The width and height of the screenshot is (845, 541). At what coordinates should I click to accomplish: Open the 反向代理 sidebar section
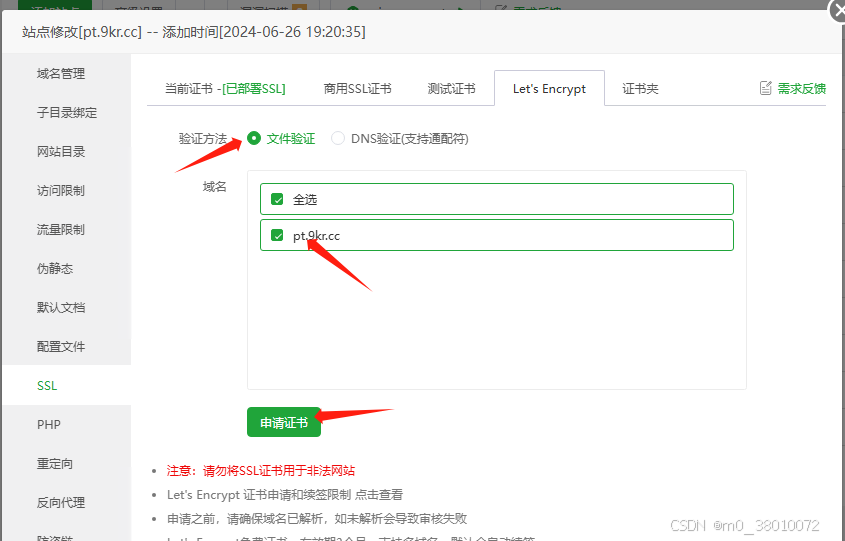click(x=61, y=503)
